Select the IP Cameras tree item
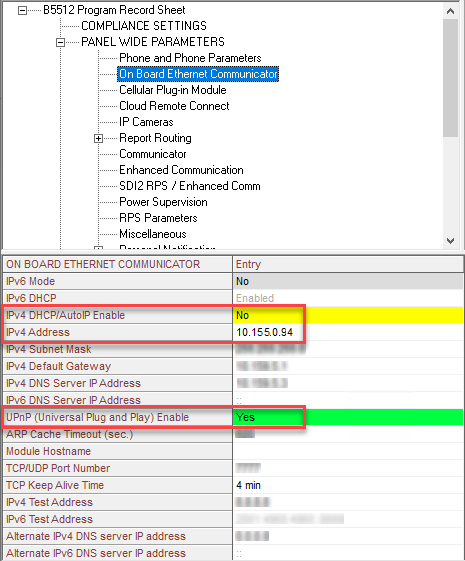This screenshot has width=465, height=561. tap(146, 122)
